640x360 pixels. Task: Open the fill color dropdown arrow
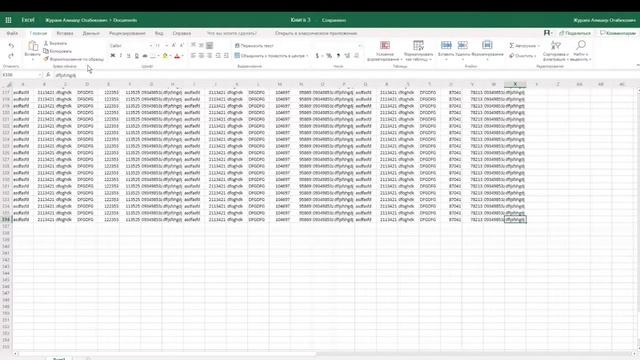coord(170,56)
